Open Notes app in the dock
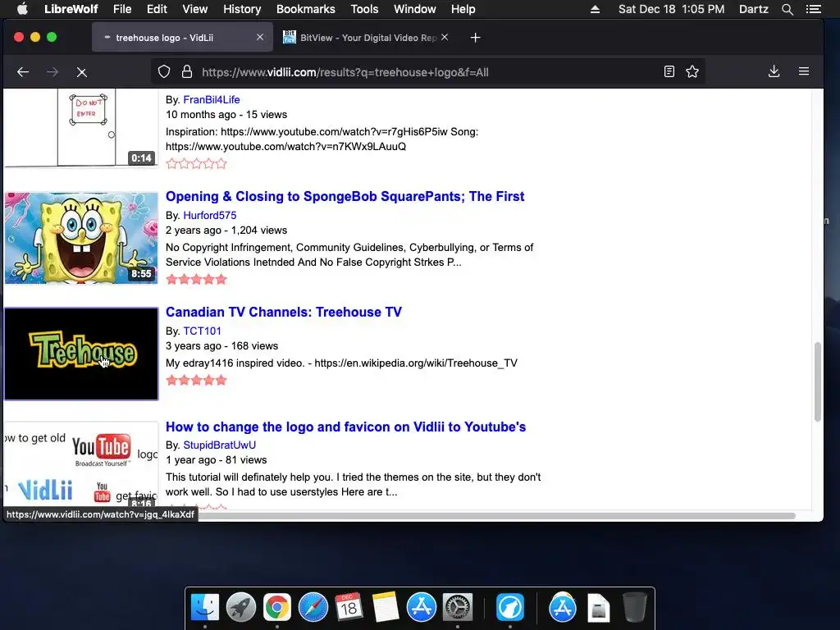Viewport: 840px width, 630px height. coord(386,608)
